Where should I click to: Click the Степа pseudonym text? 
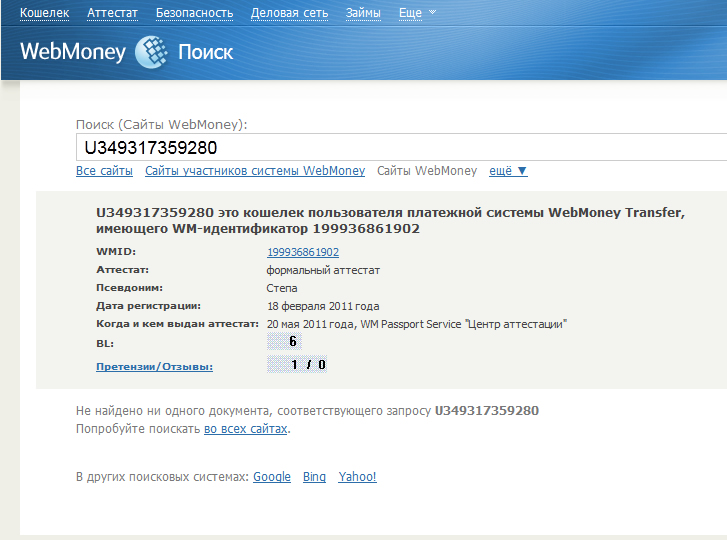point(282,288)
